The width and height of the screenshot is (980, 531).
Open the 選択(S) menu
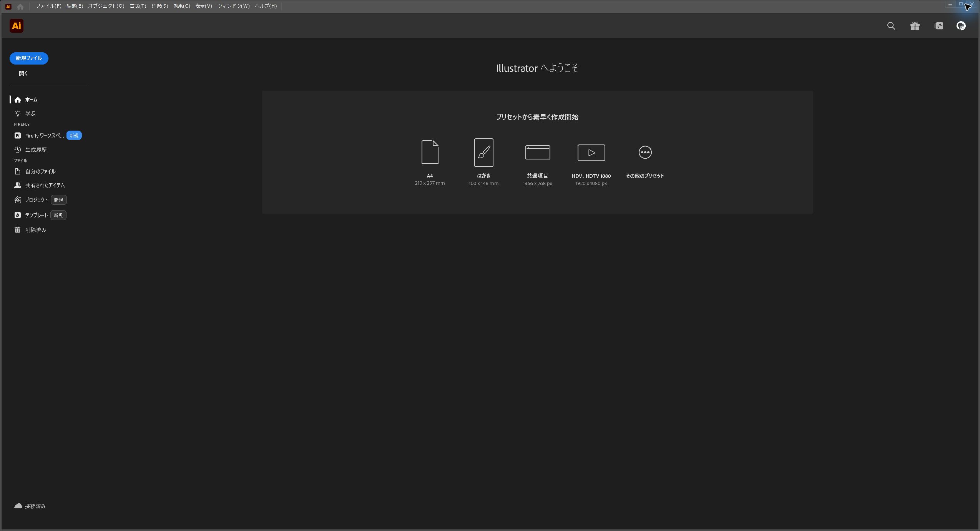(x=159, y=6)
